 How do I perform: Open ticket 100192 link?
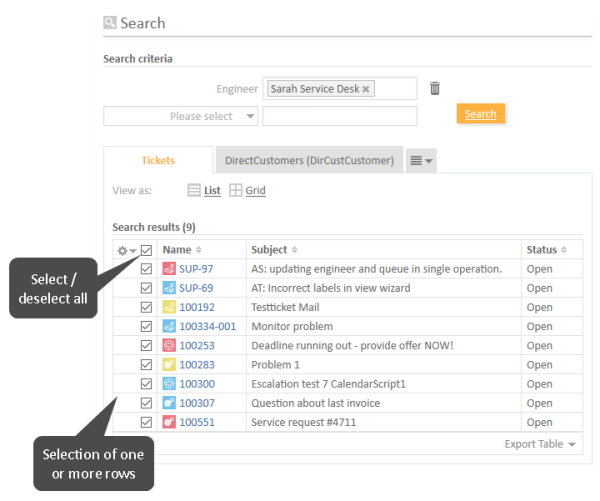tap(197, 307)
